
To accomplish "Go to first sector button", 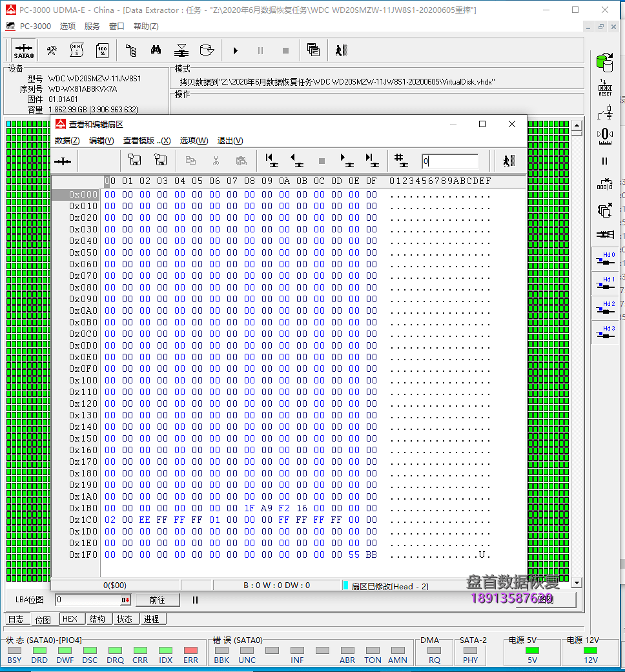I will click(x=271, y=160).
